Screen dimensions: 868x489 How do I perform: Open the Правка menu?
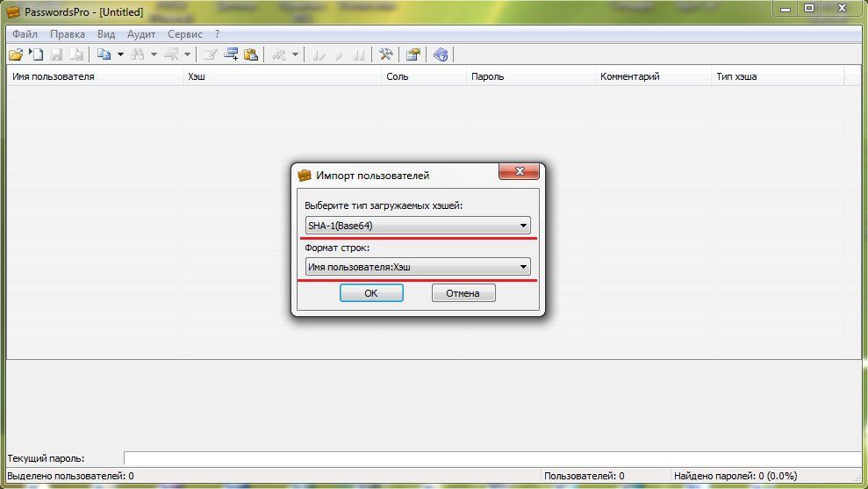click(x=68, y=34)
